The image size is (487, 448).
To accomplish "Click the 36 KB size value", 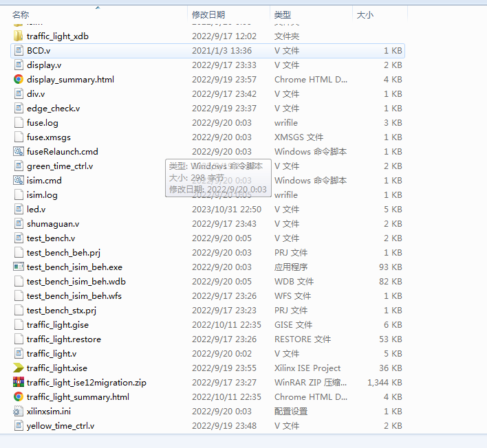I will (391, 368).
